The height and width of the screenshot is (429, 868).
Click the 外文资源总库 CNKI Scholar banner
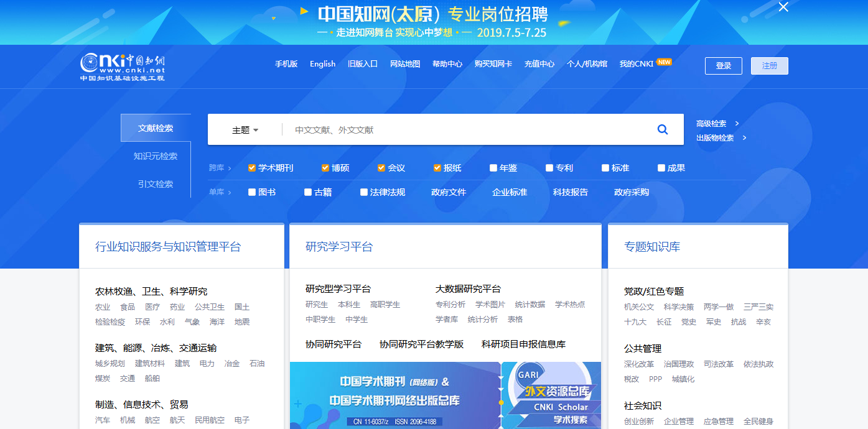(x=551, y=395)
